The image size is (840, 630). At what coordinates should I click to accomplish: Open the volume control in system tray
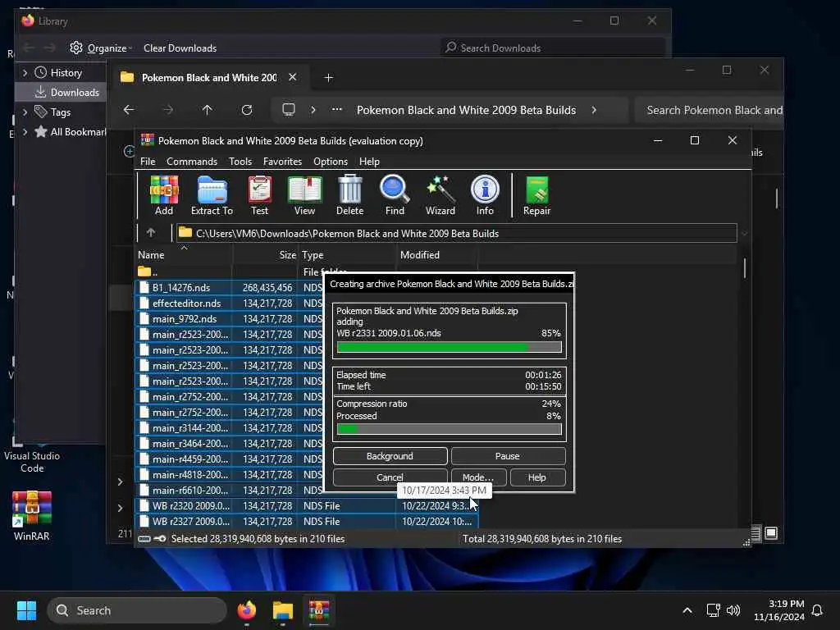733,610
